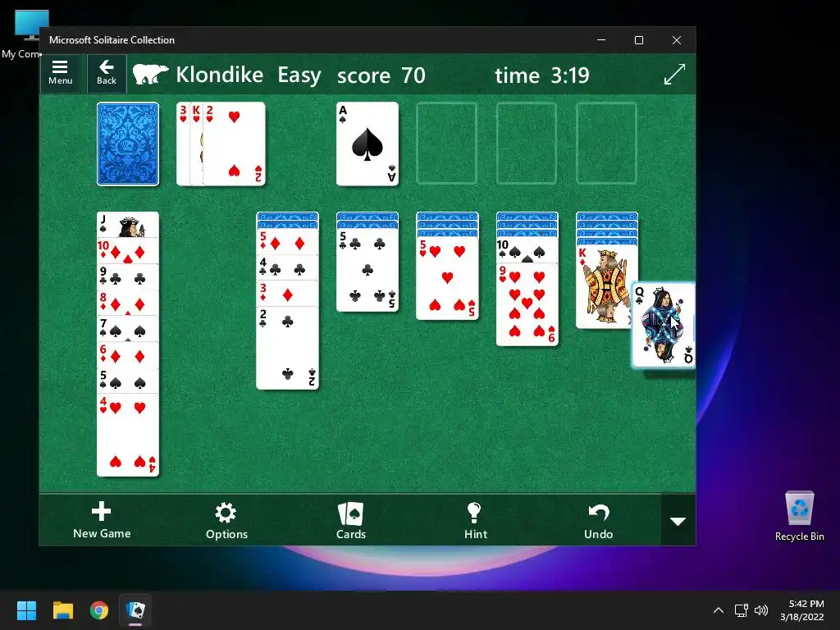Show hidden system tray icons
Viewport: 840px width, 630px height.
(719, 610)
